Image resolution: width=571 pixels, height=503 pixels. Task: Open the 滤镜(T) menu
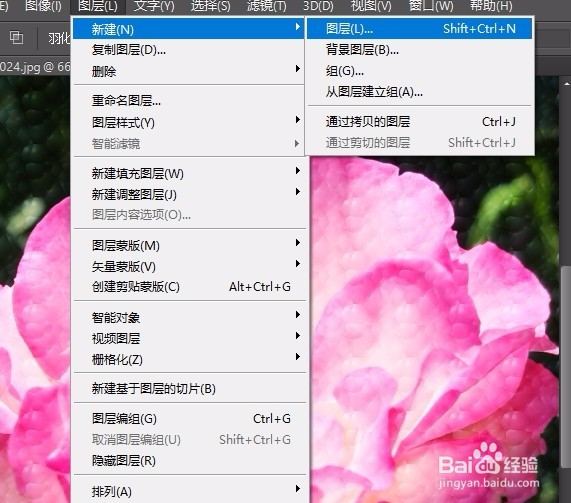coord(267,6)
